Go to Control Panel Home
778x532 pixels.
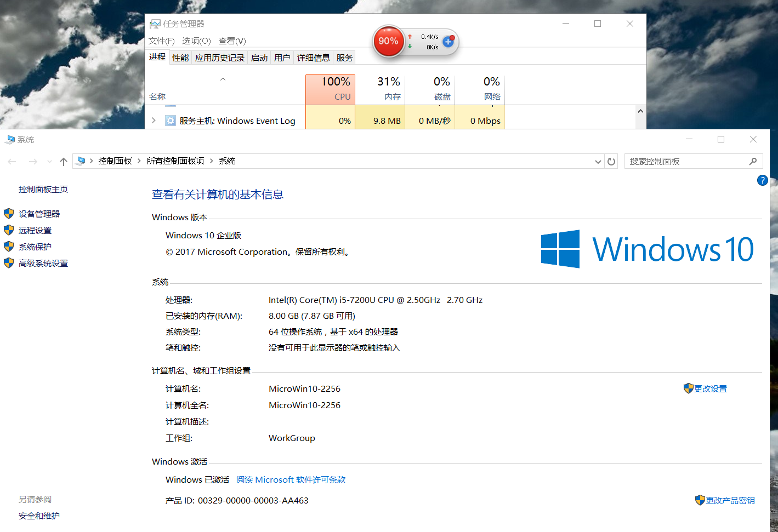[43, 189]
